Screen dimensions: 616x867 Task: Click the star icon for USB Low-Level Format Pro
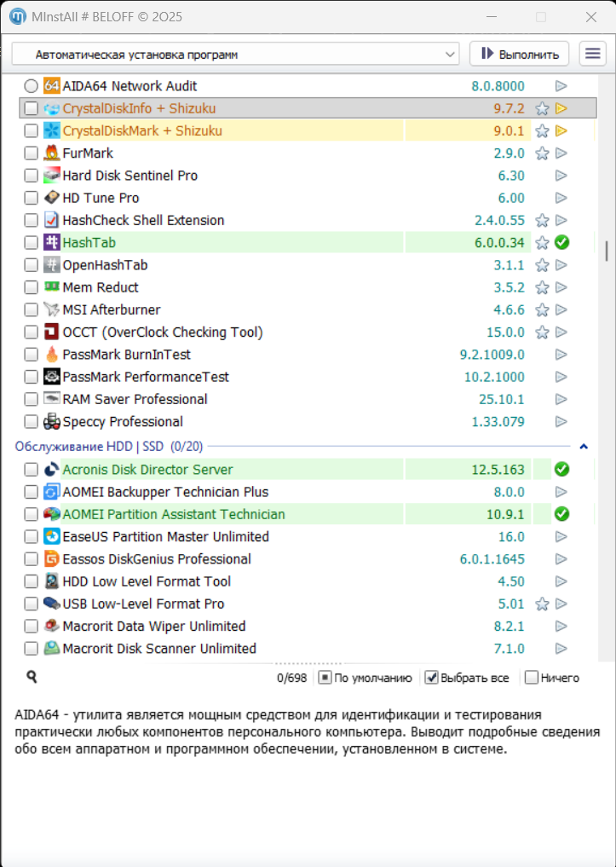coord(542,604)
